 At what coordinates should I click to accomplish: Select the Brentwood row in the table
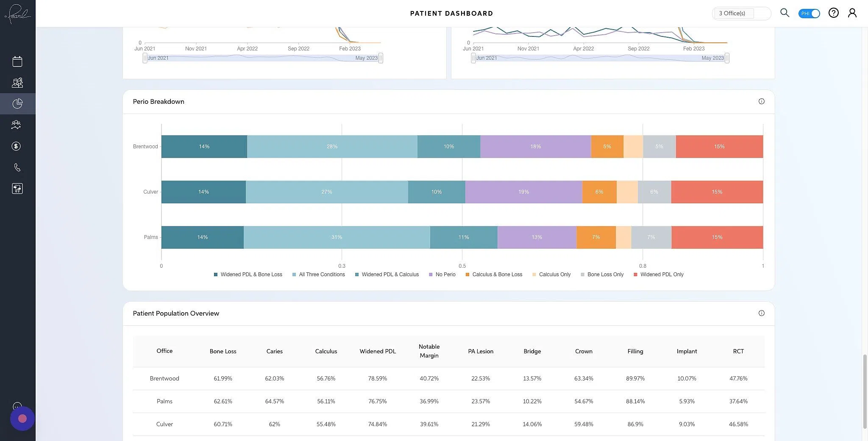[x=164, y=378]
